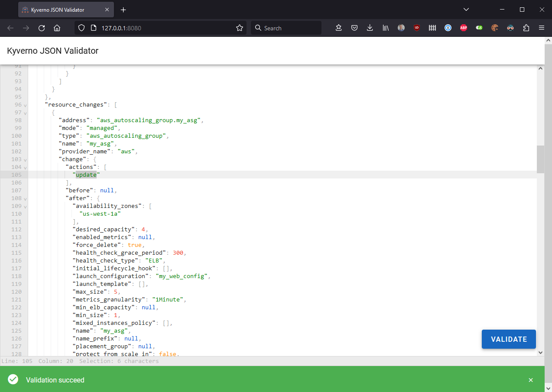Toggle the JavaScript switch extension

click(479, 28)
